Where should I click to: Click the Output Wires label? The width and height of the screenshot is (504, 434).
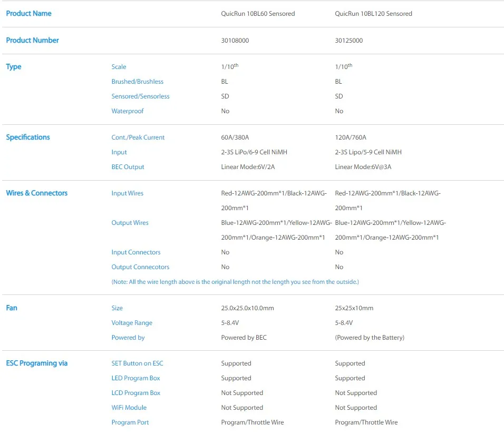(x=130, y=223)
